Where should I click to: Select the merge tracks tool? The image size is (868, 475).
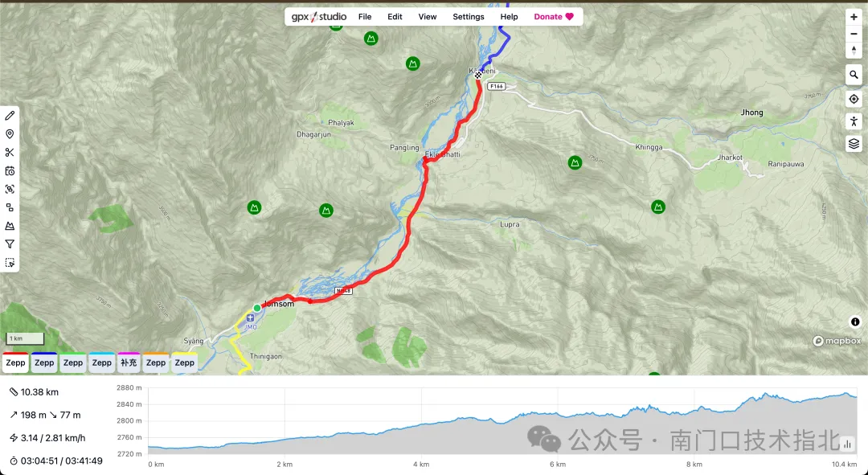(10, 207)
